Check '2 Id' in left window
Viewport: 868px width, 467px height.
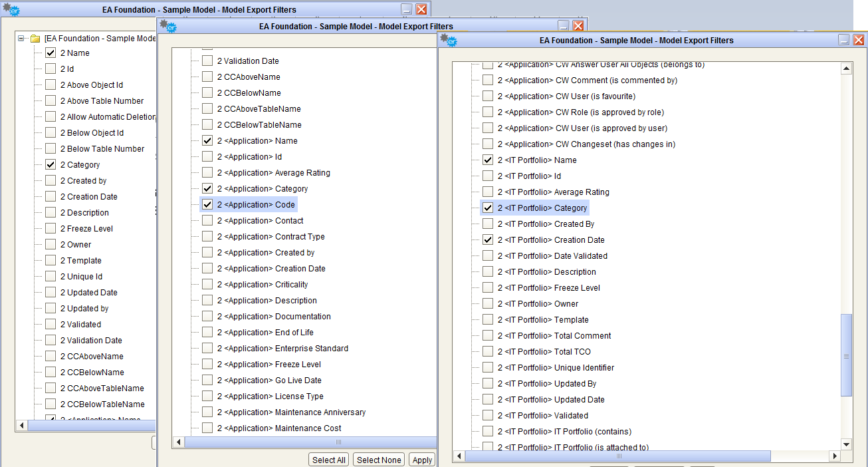51,69
